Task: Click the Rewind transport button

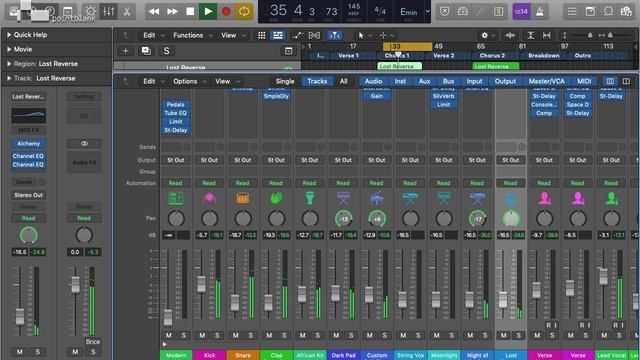Action: [x=154, y=11]
